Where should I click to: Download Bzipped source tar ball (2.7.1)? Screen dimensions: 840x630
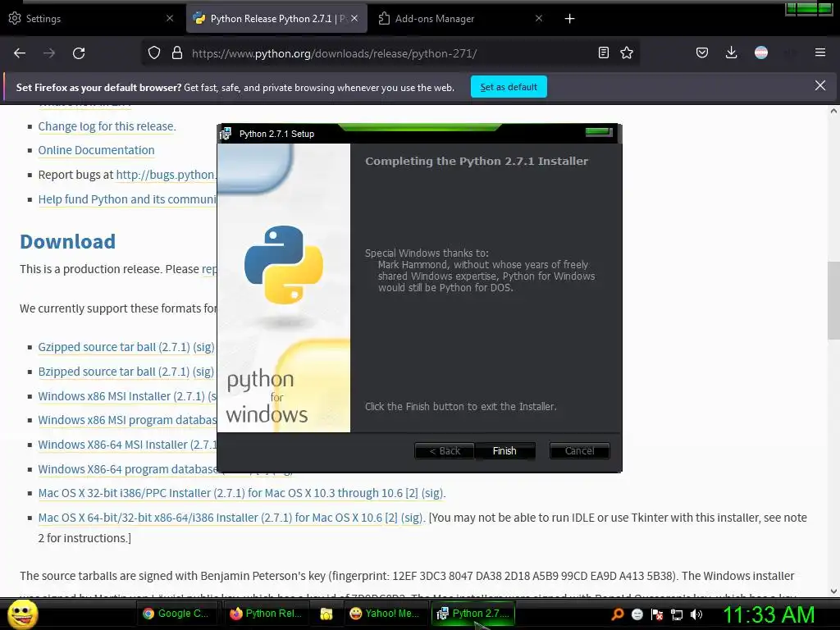pos(114,372)
